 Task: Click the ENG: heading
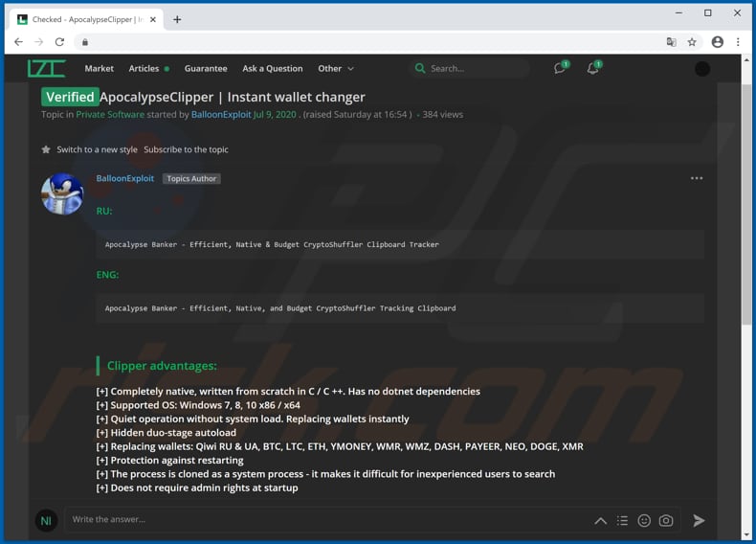pyautogui.click(x=107, y=275)
